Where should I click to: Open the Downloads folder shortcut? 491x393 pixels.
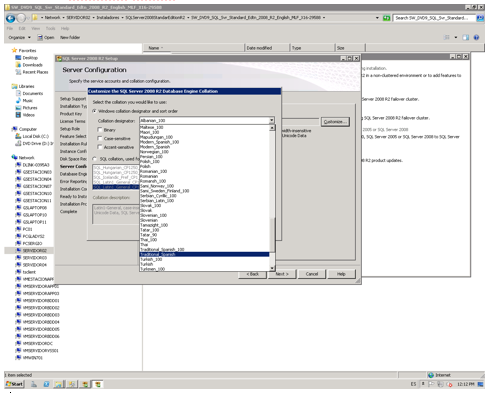29,65
